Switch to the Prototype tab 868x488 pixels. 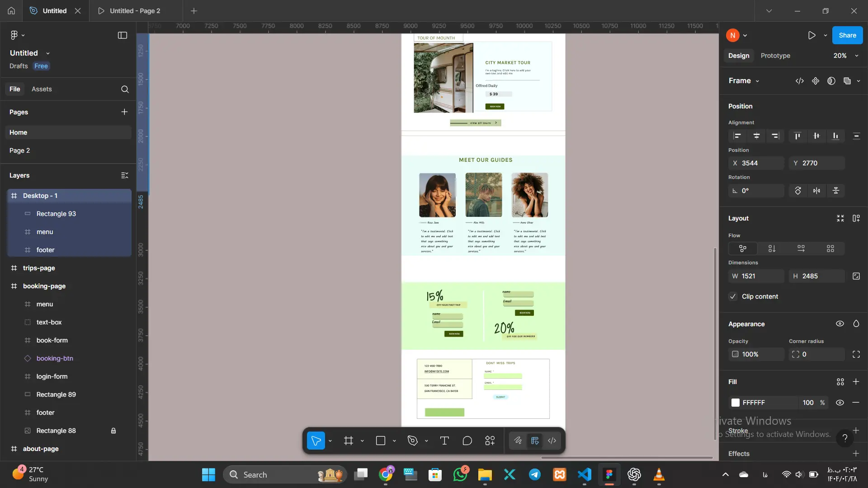pos(775,56)
